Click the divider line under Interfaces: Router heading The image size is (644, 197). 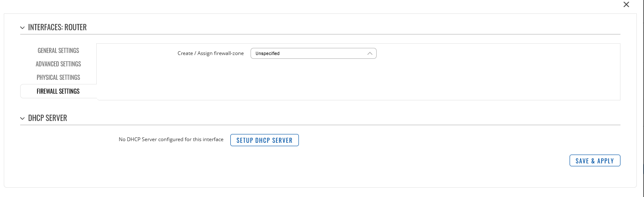(x=320, y=34)
